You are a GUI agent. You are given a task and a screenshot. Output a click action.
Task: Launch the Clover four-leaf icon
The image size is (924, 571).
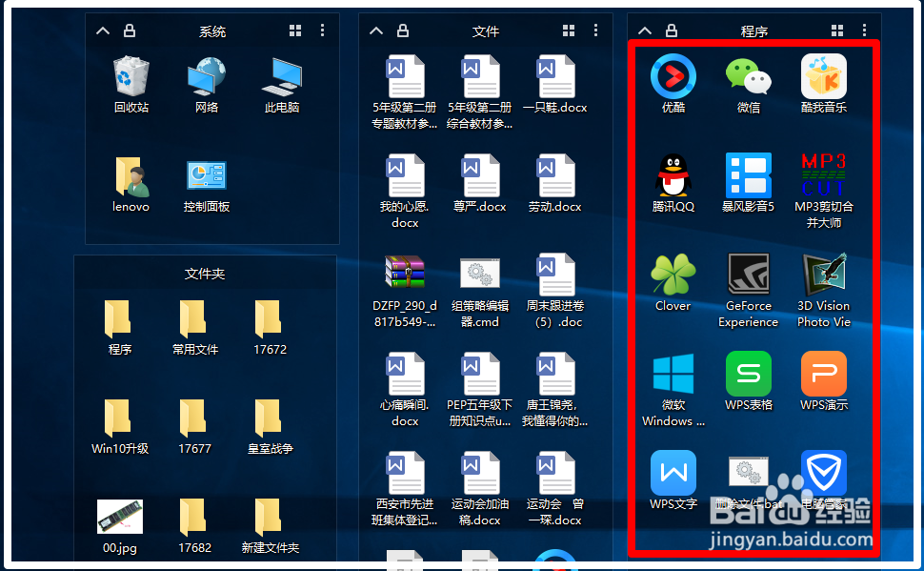pyautogui.click(x=673, y=275)
